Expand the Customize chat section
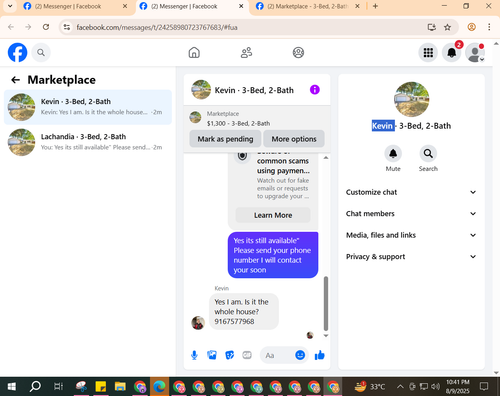 [x=411, y=192]
